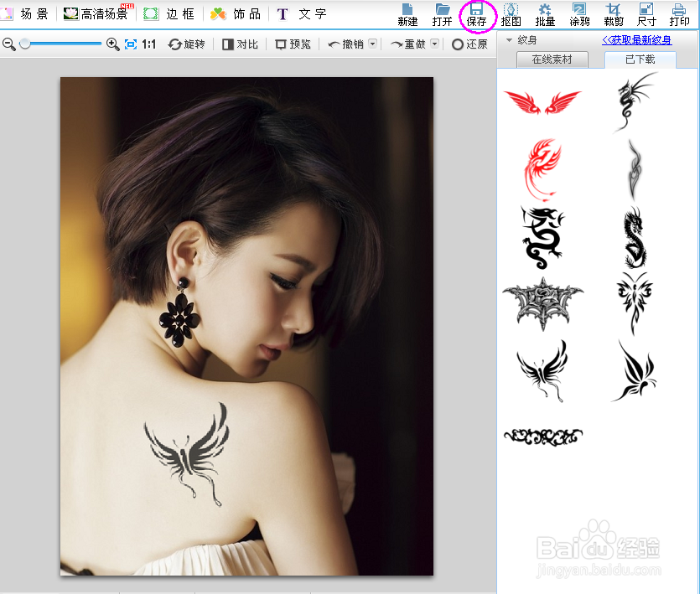Click the fit-to-window icon
The height and width of the screenshot is (594, 700).
click(x=130, y=44)
